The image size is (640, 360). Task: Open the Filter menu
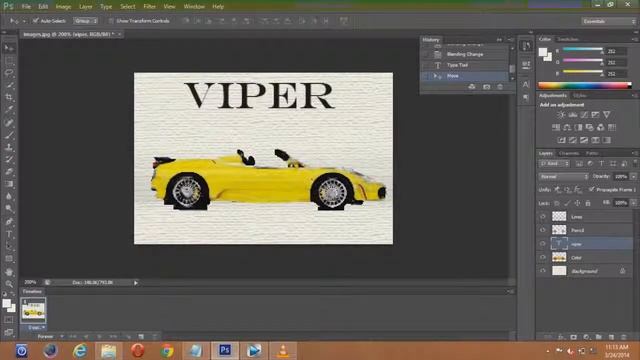point(149,7)
